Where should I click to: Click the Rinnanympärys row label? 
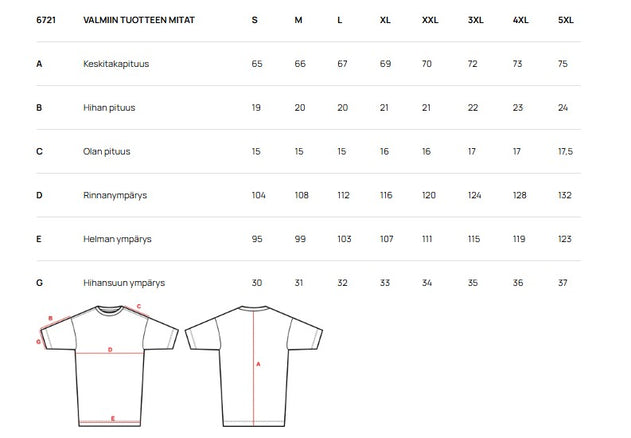(115, 195)
